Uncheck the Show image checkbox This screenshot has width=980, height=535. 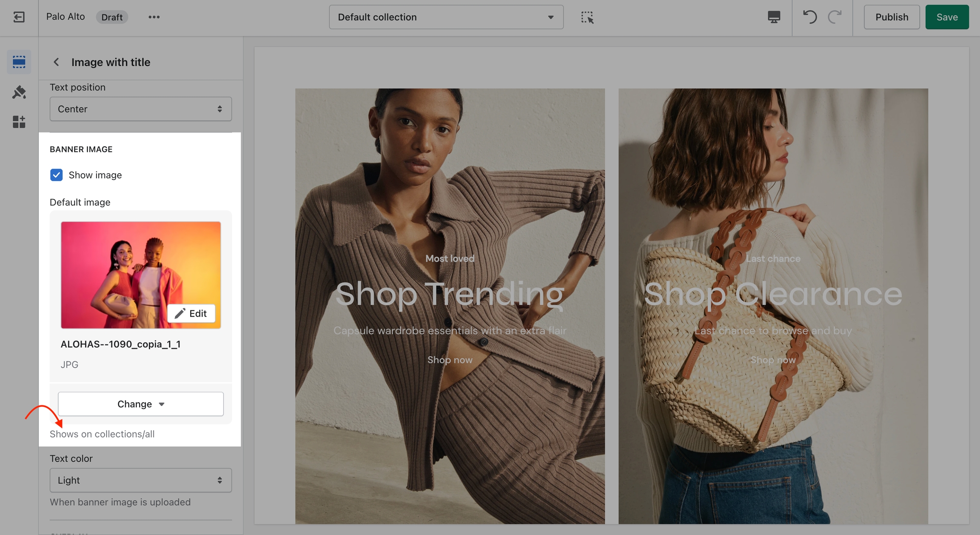point(56,175)
